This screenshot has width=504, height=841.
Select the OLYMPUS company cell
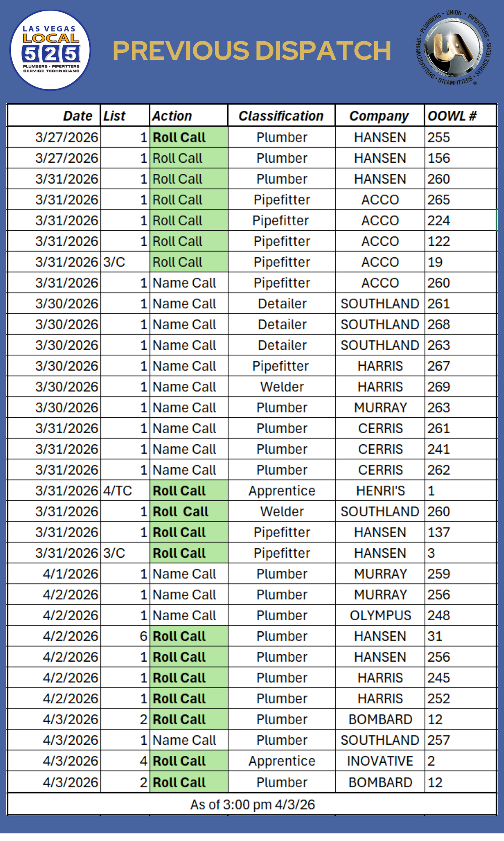[380, 615]
